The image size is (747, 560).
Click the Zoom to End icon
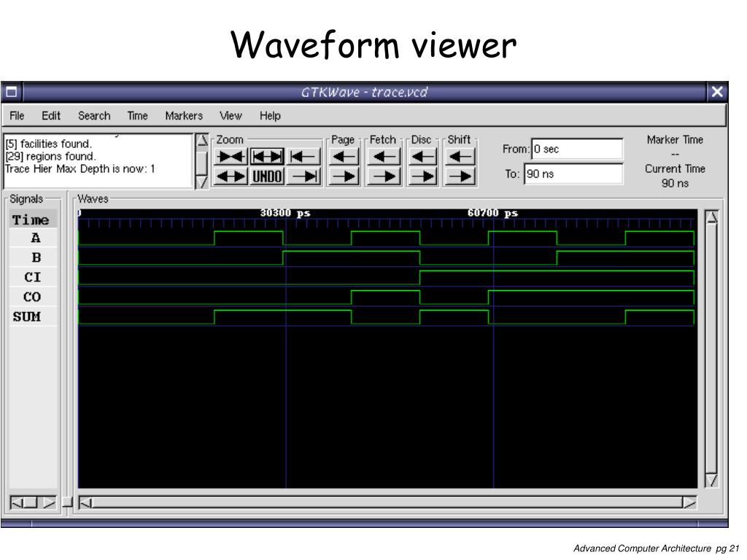click(x=303, y=176)
